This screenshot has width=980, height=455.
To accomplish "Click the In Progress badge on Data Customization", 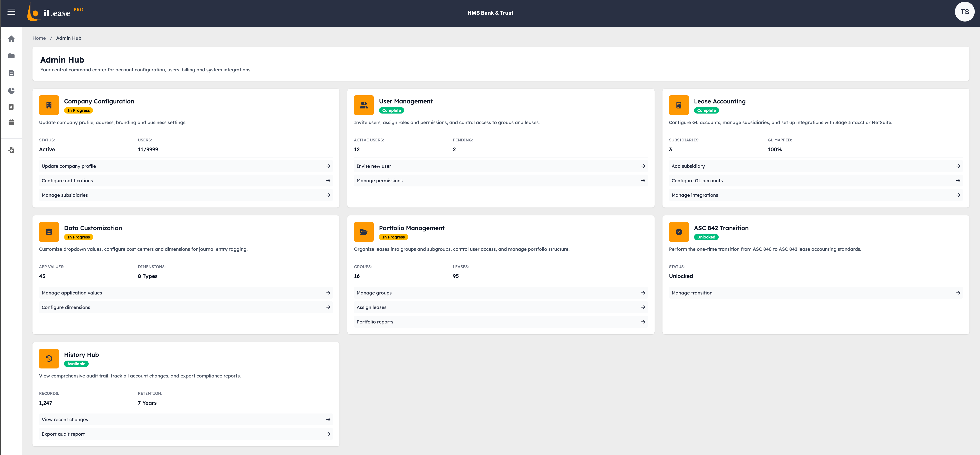I will [x=78, y=237].
